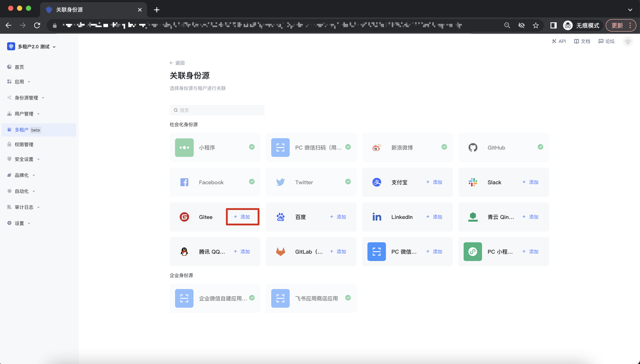Toggle the green checkmark on 小程序 card
640x364 pixels.
(252, 147)
